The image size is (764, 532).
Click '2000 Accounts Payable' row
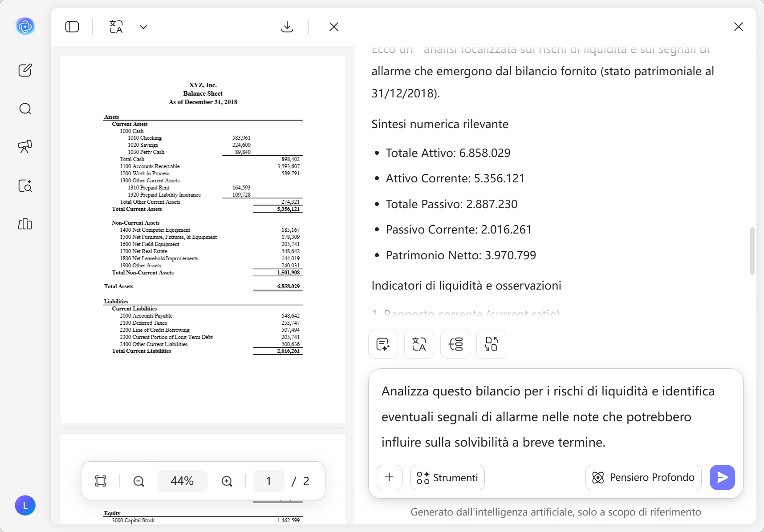pyautogui.click(x=210, y=316)
